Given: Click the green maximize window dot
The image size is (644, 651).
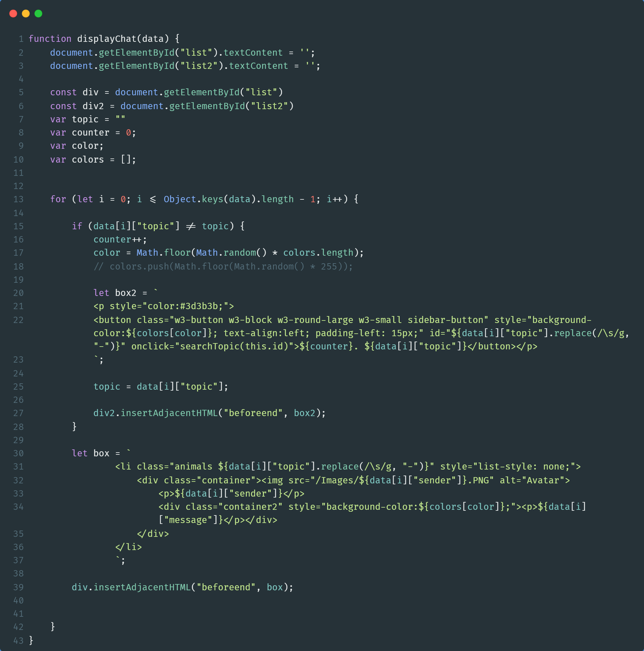Looking at the screenshot, I should (38, 14).
